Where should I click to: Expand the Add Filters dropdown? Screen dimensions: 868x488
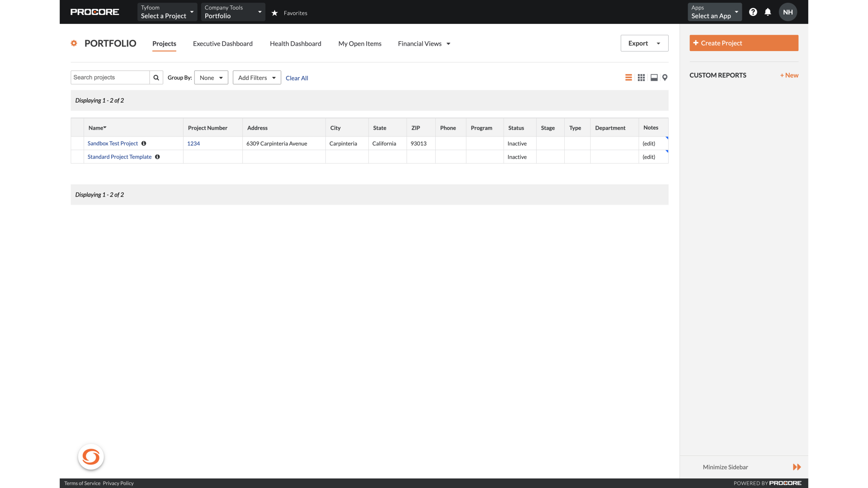tap(257, 77)
